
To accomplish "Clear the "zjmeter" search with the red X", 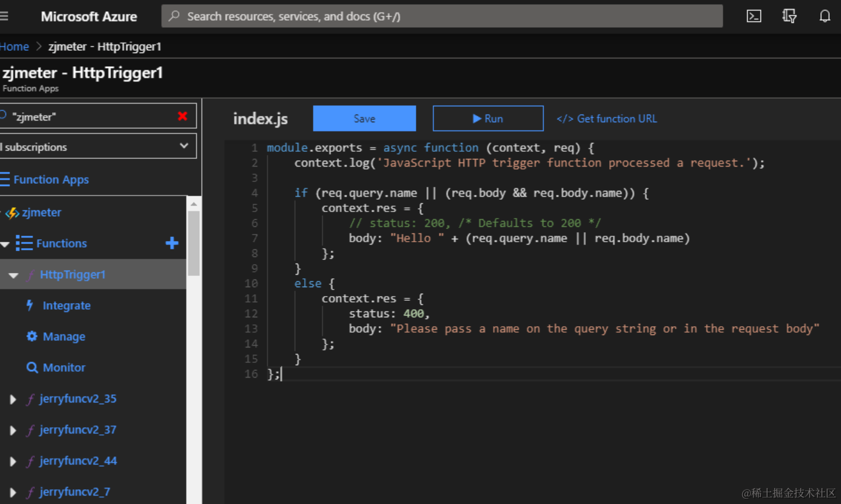I will pyautogui.click(x=183, y=116).
